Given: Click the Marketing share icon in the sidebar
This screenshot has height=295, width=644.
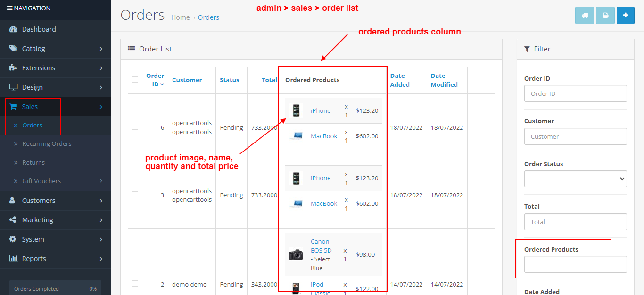Looking at the screenshot, I should coord(13,219).
